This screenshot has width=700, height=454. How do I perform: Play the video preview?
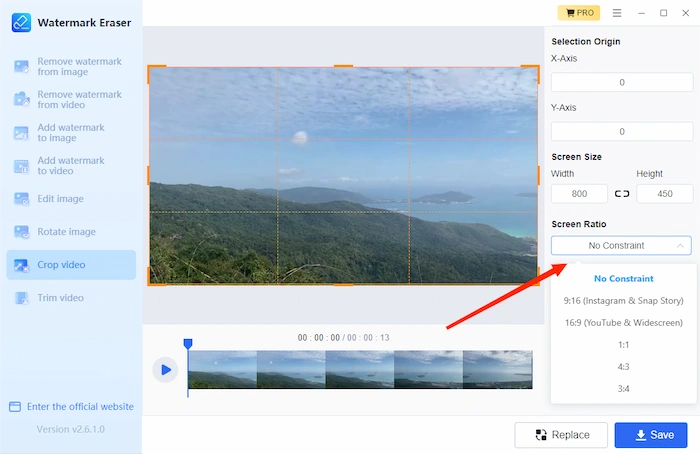point(166,370)
